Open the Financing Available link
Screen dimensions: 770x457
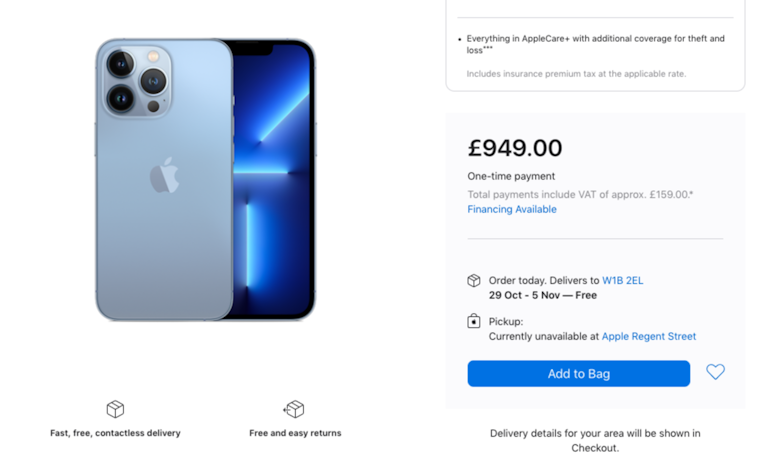[x=512, y=210]
